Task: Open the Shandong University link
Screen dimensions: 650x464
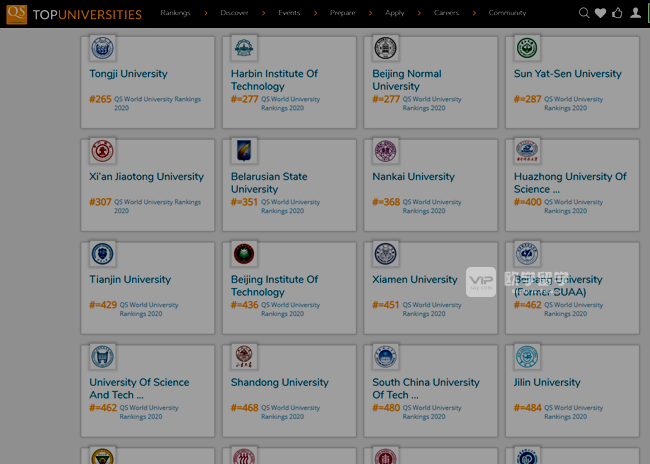Action: point(280,383)
